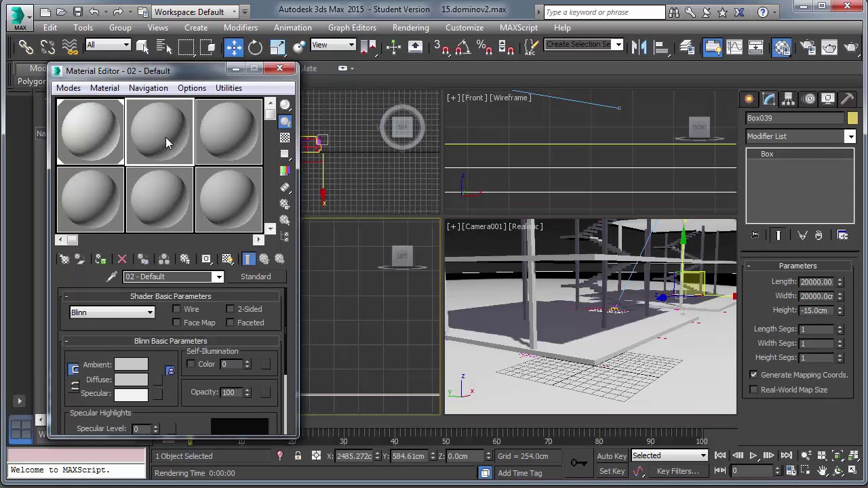
Task: Toggle the Material Editor Backlight icon
Action: coord(285,121)
